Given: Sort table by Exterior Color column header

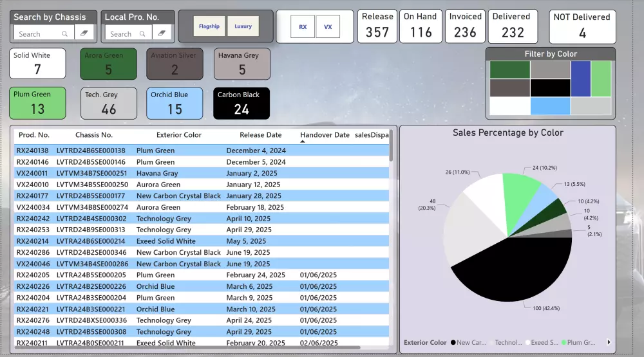Looking at the screenshot, I should (178, 134).
